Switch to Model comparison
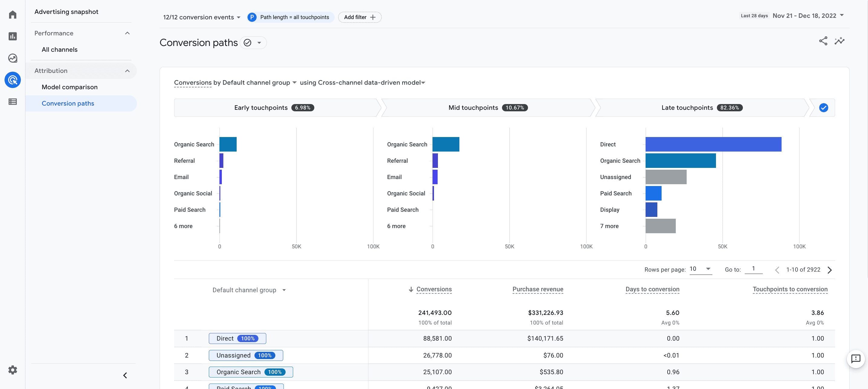The width and height of the screenshot is (868, 389). click(x=69, y=87)
